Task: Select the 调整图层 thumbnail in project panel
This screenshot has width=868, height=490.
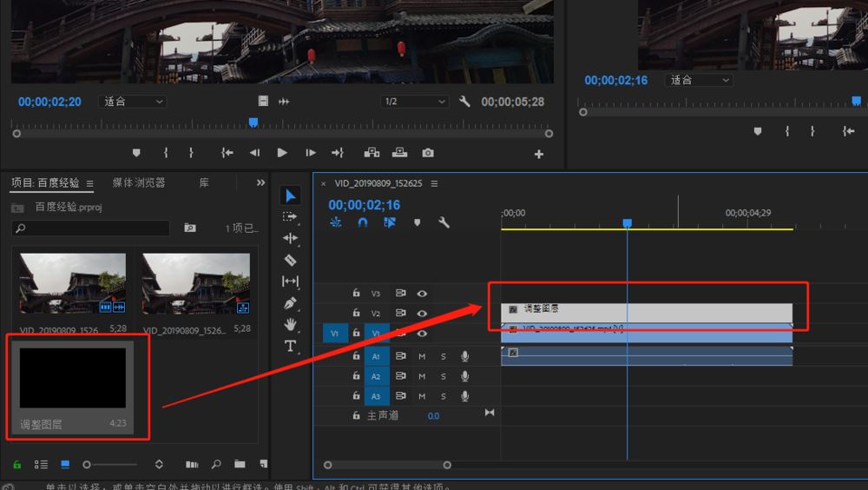Action: click(73, 379)
